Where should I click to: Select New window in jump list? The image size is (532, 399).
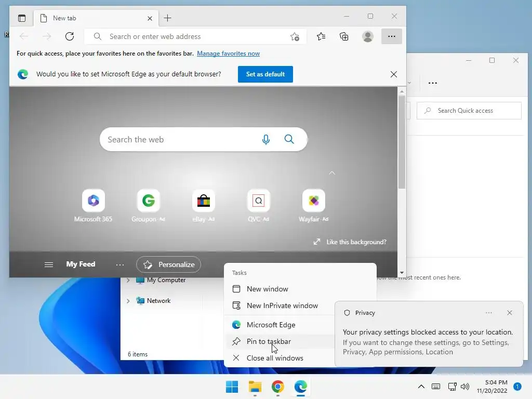(x=280, y=289)
